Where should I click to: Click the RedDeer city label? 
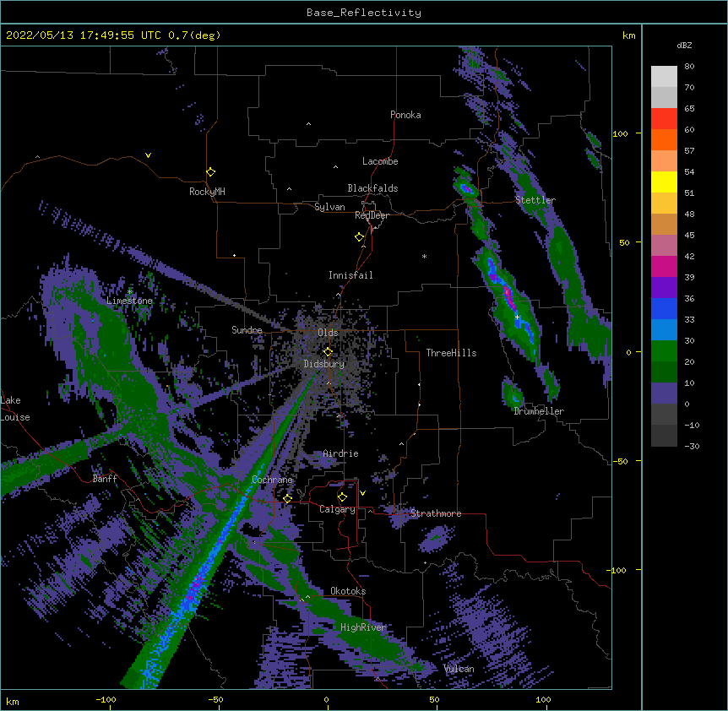[372, 215]
